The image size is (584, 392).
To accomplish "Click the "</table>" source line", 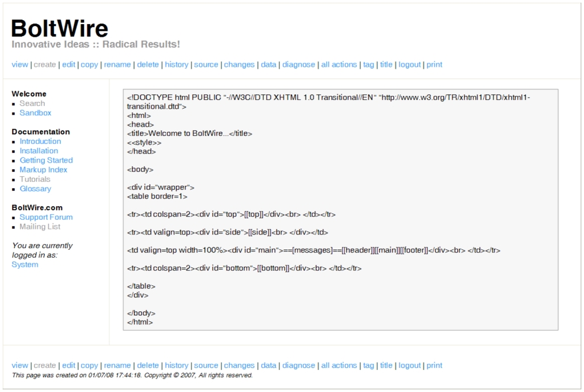I will click(141, 286).
